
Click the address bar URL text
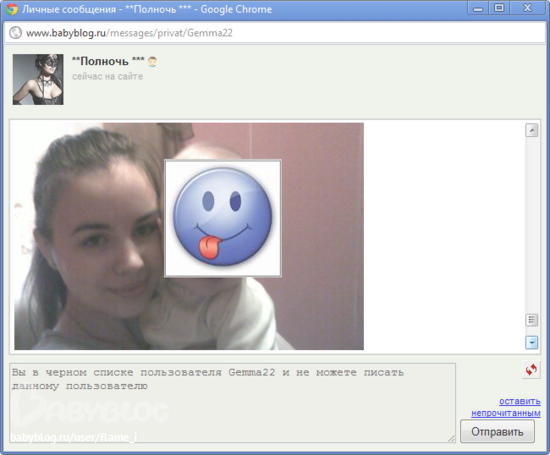pyautogui.click(x=129, y=33)
